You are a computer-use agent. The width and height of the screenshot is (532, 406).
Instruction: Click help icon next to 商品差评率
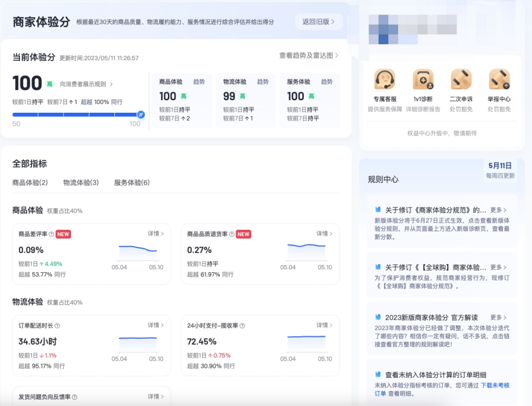(51, 234)
